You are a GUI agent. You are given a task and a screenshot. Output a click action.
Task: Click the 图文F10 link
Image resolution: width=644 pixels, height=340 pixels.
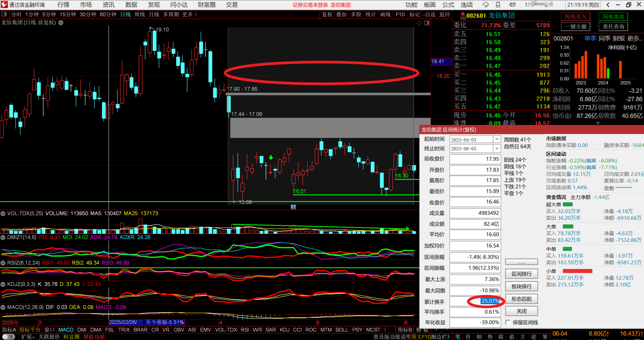click(x=421, y=337)
